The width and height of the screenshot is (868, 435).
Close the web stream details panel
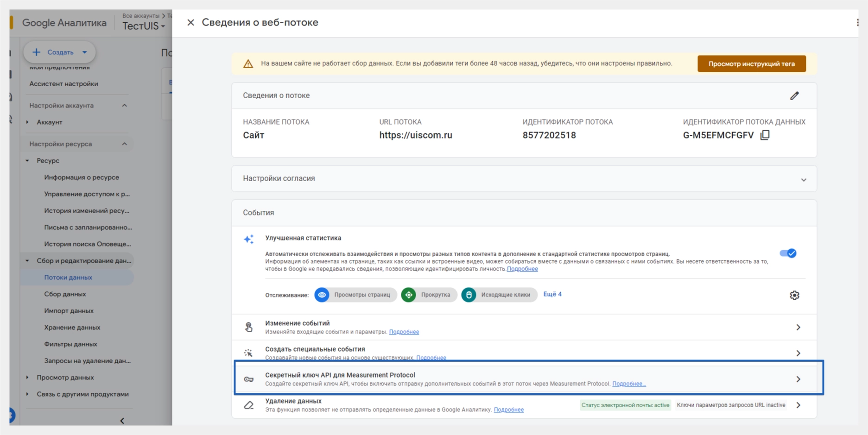pos(190,22)
